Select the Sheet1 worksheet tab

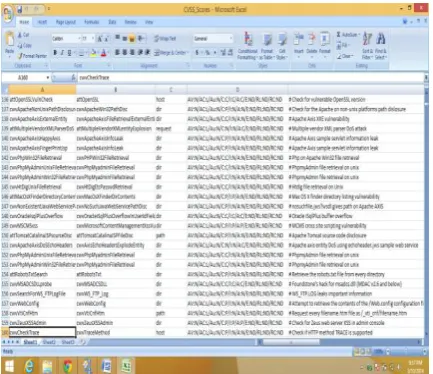[30, 342]
